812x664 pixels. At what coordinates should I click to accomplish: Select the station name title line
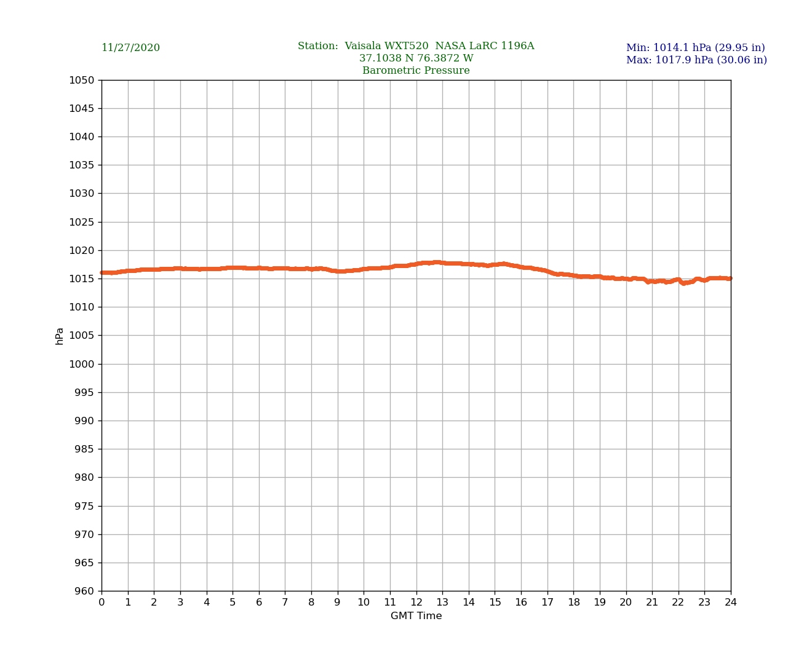pos(416,46)
